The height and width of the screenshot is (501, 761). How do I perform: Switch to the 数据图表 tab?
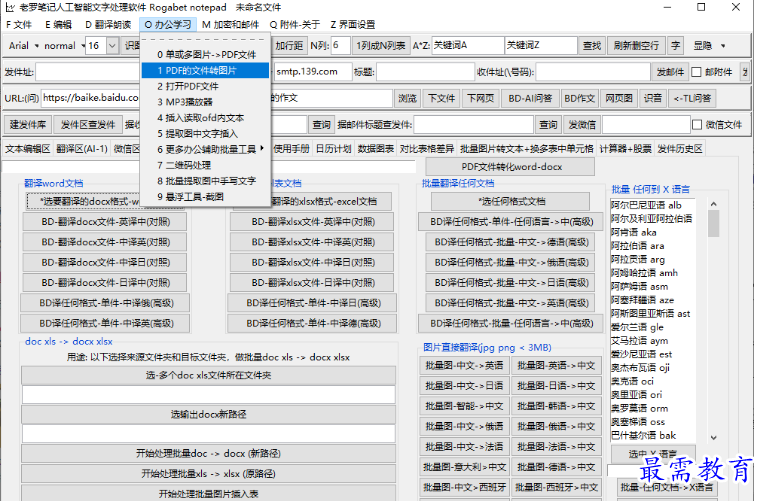click(376, 149)
